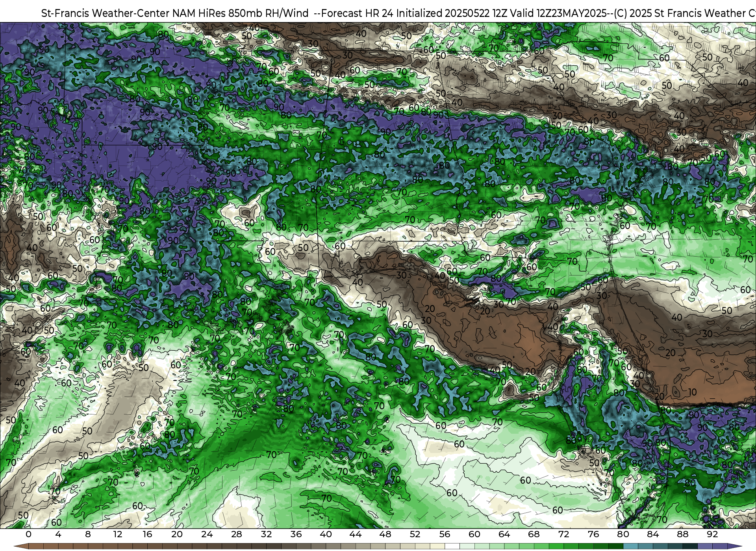Click the lone "10" contour label on the map
The image size is (756, 551).
[x=693, y=392]
